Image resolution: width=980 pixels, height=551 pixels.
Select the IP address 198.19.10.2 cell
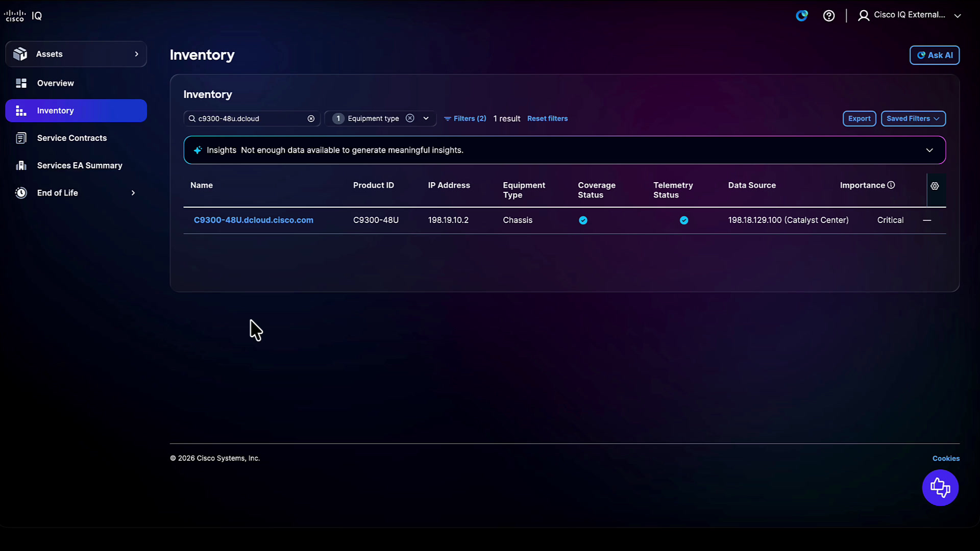point(448,220)
